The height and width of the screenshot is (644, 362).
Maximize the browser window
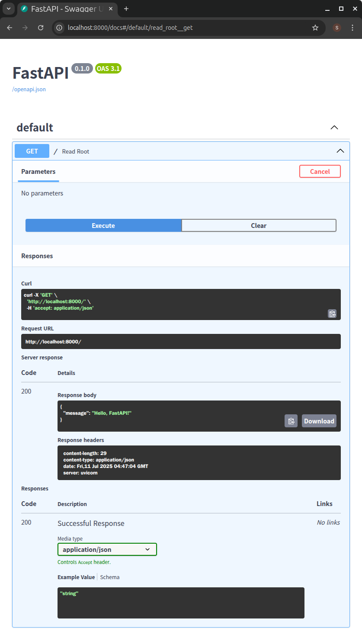341,9
